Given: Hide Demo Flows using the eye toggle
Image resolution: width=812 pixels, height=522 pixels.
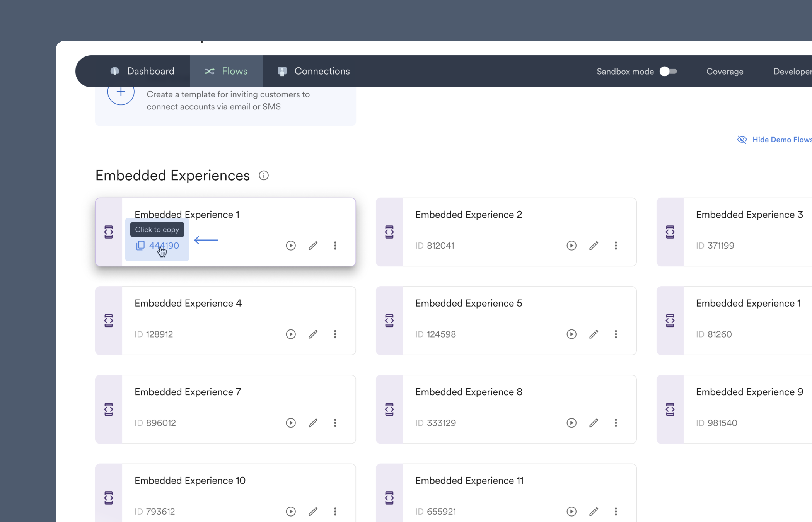Looking at the screenshot, I should point(742,140).
